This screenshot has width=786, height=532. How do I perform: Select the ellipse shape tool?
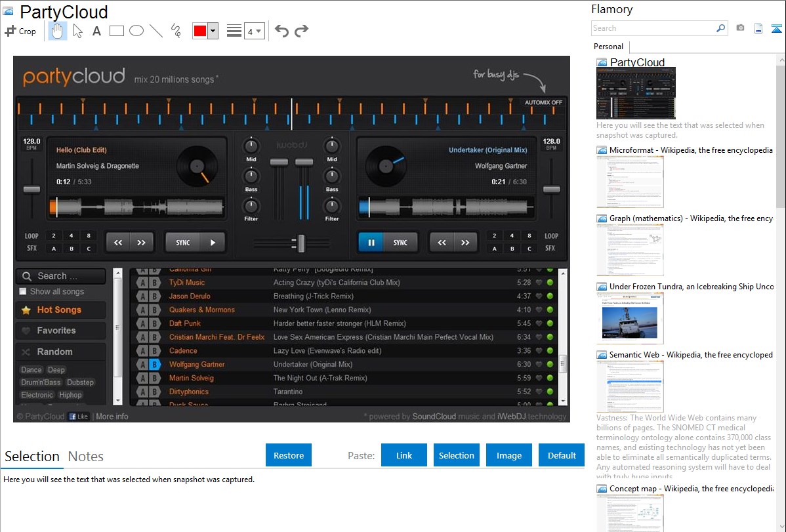[x=136, y=31]
